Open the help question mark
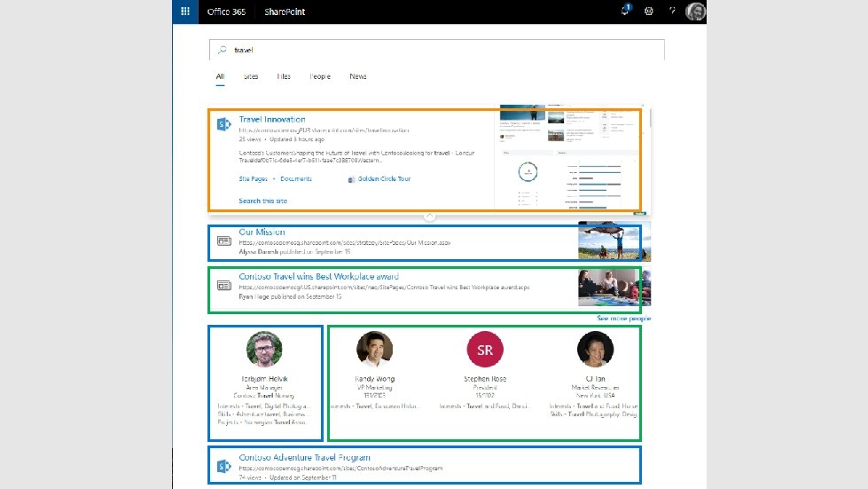The image size is (868, 489). pos(672,11)
